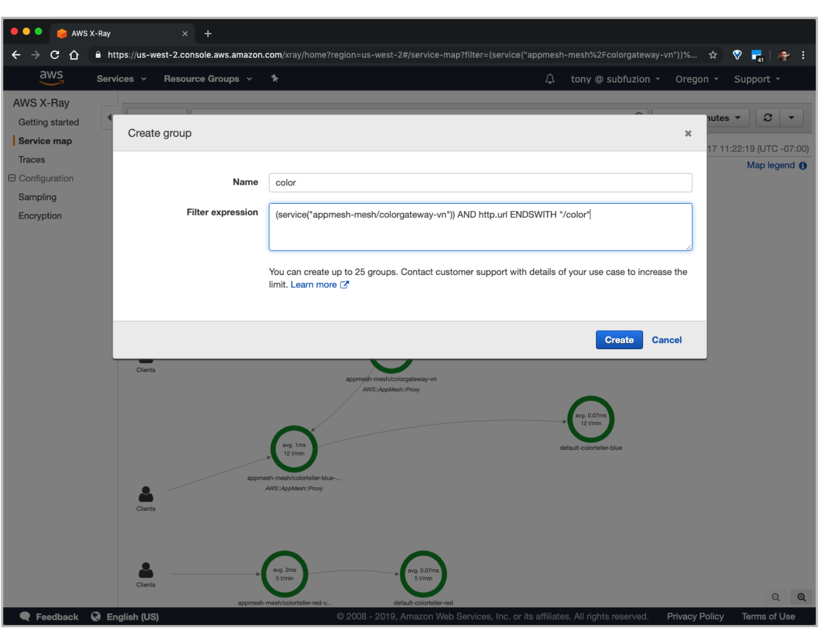
Task: Open the browser three-dot menu
Action: coord(803,55)
